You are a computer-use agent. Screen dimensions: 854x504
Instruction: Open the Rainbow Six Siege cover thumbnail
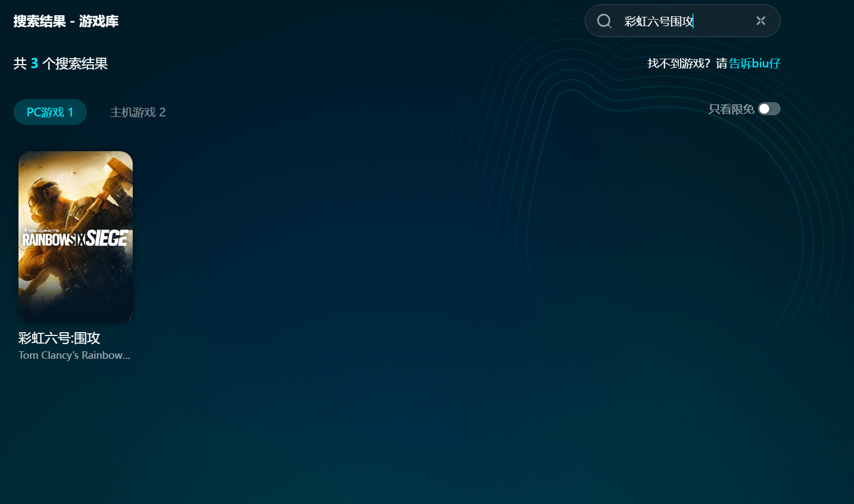[x=76, y=237]
